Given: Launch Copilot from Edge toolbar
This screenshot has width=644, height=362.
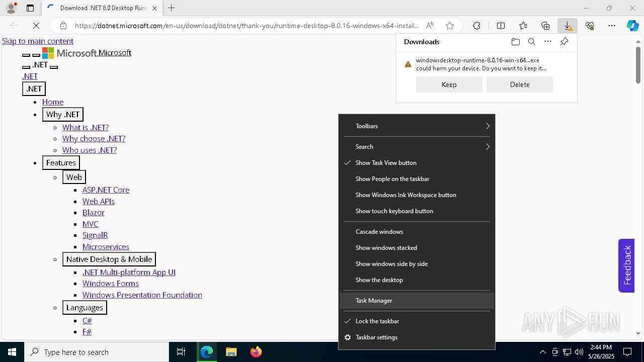Looking at the screenshot, I should point(632,26).
